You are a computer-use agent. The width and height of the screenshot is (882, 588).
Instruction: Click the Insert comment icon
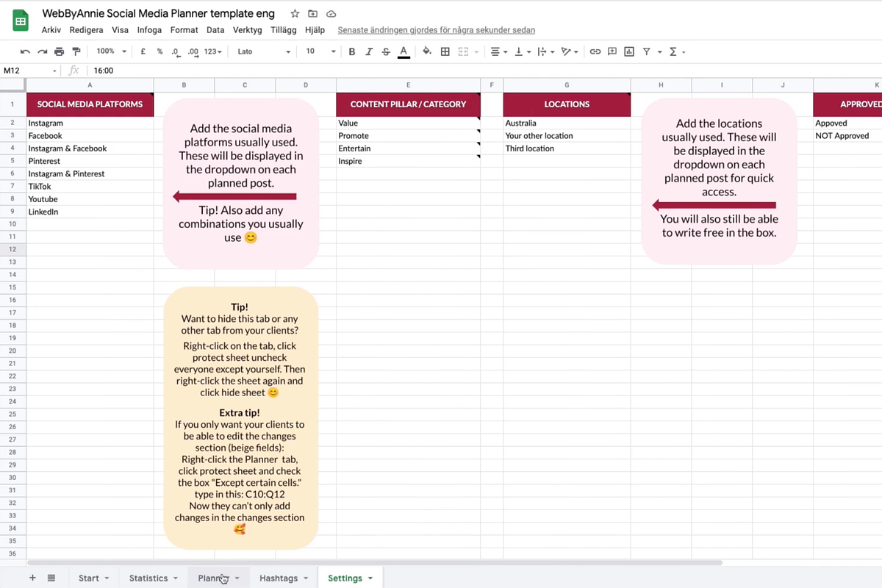tap(612, 51)
